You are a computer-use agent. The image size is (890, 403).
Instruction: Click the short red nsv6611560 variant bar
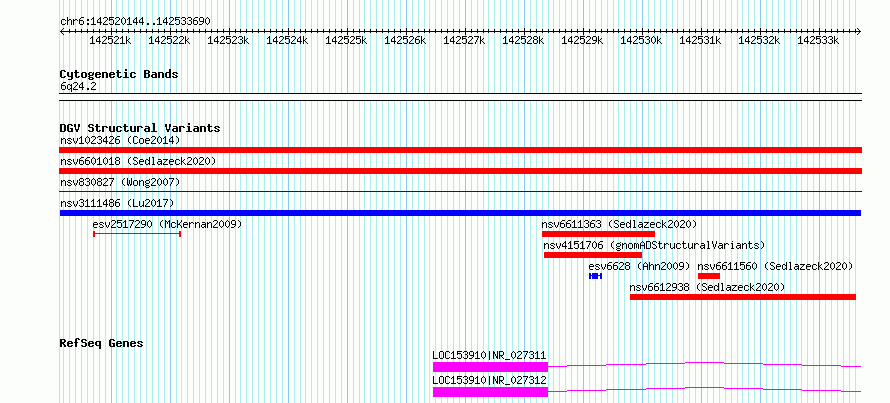(709, 276)
